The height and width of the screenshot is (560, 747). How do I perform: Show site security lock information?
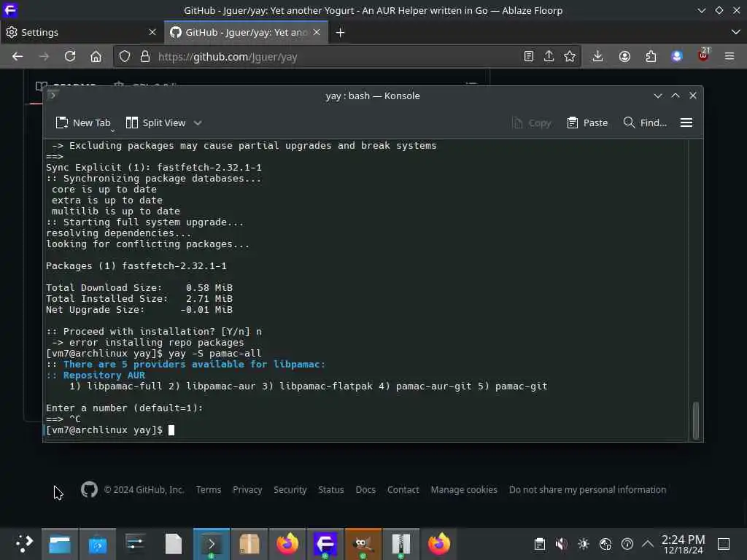point(145,57)
